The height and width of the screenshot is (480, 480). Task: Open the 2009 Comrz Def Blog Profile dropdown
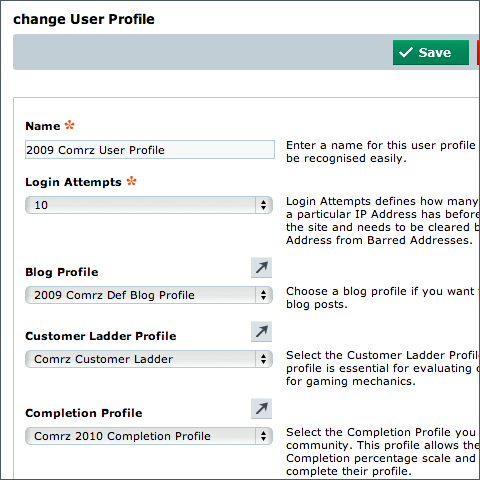click(x=149, y=295)
